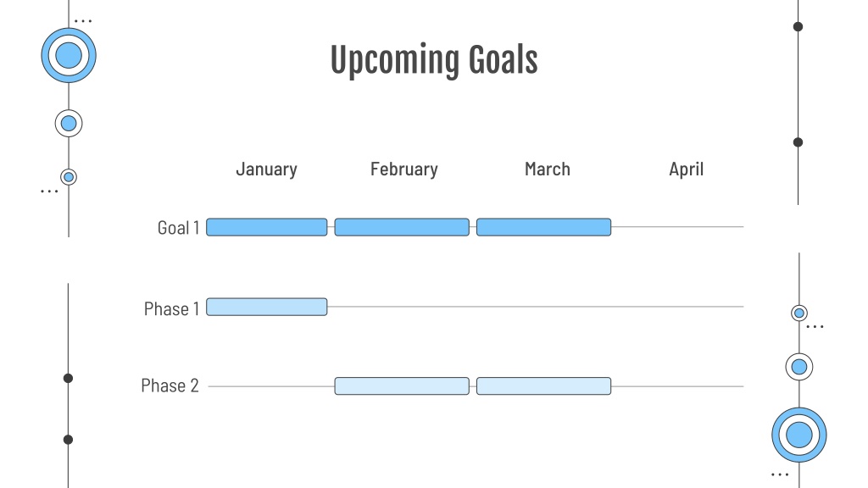The width and height of the screenshot is (868, 488).
Task: Select the largest blue circle at bottom-right
Action: 799,435
